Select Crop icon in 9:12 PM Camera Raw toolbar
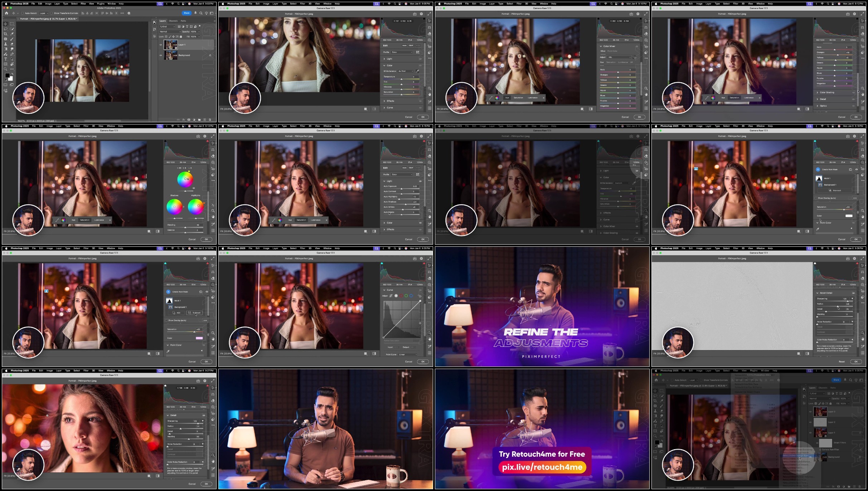This screenshot has height=491, width=868. click(x=863, y=27)
